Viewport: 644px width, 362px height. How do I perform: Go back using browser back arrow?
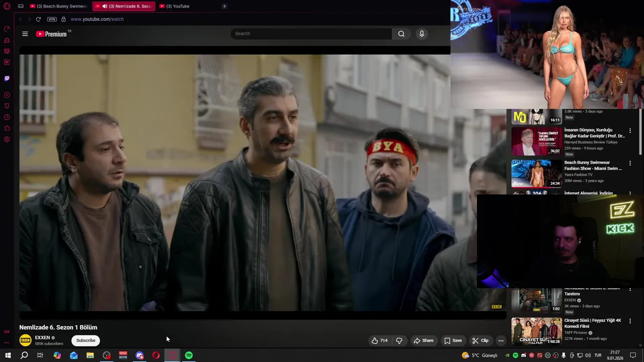[x=20, y=19]
